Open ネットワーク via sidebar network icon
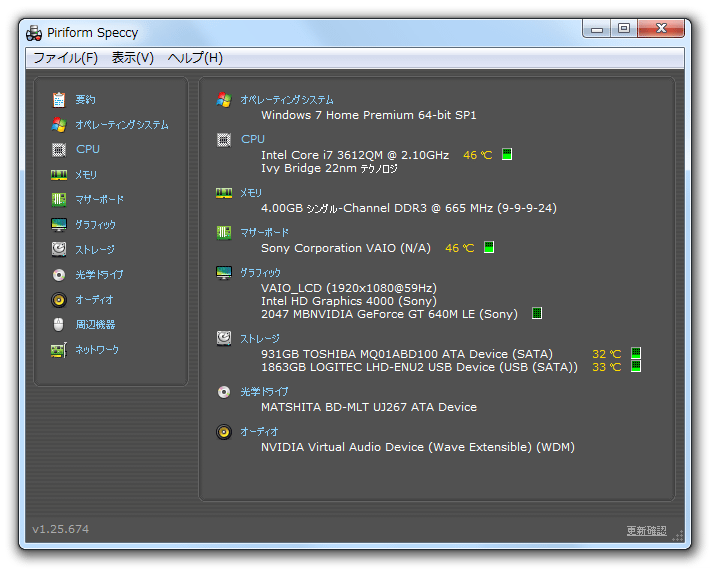The image size is (715, 572). point(59,350)
